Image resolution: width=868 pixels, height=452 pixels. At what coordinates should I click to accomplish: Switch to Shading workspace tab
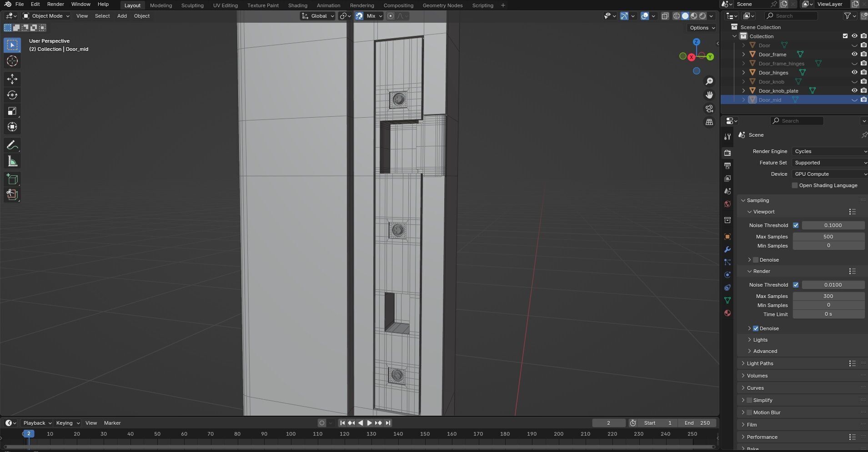coord(297,5)
